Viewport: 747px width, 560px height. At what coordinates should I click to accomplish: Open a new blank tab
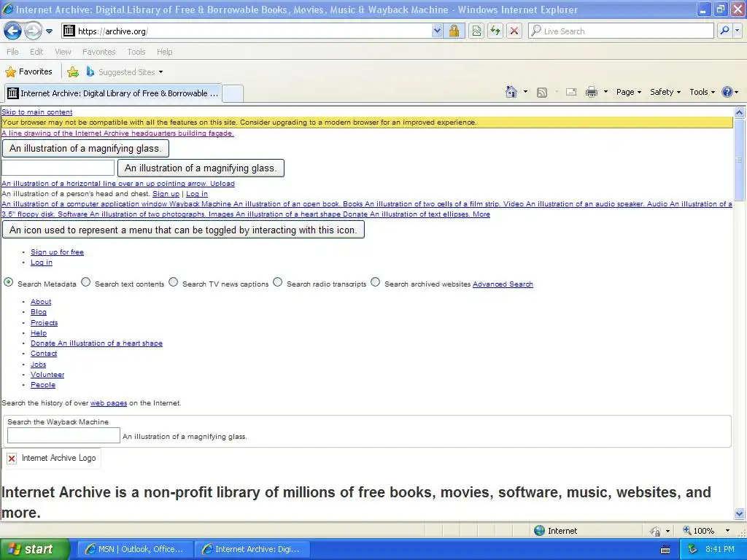click(x=233, y=93)
